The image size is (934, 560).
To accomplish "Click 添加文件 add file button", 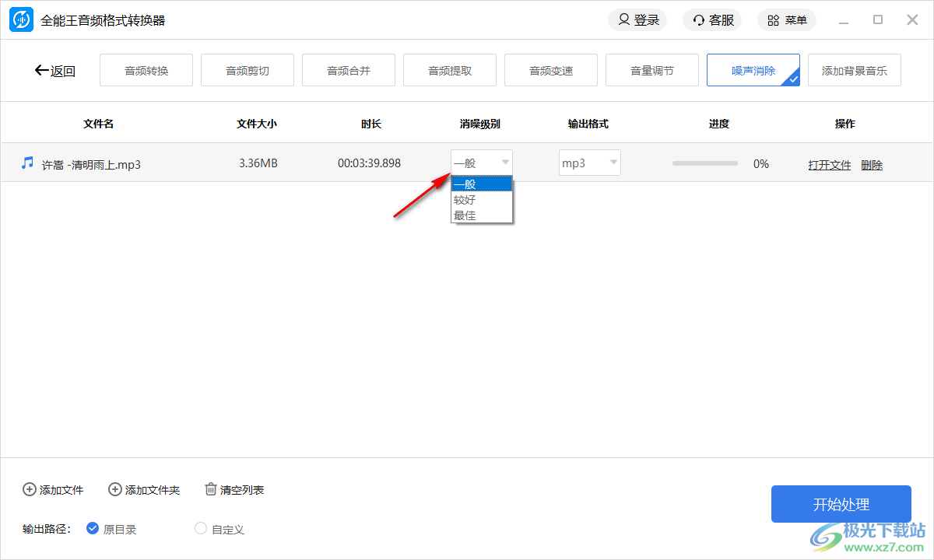I will pyautogui.click(x=53, y=489).
